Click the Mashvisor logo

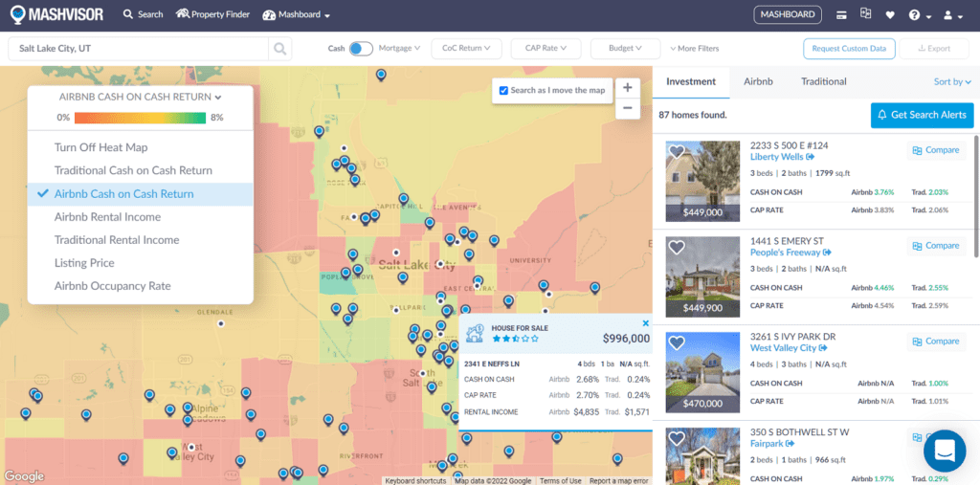point(56,14)
